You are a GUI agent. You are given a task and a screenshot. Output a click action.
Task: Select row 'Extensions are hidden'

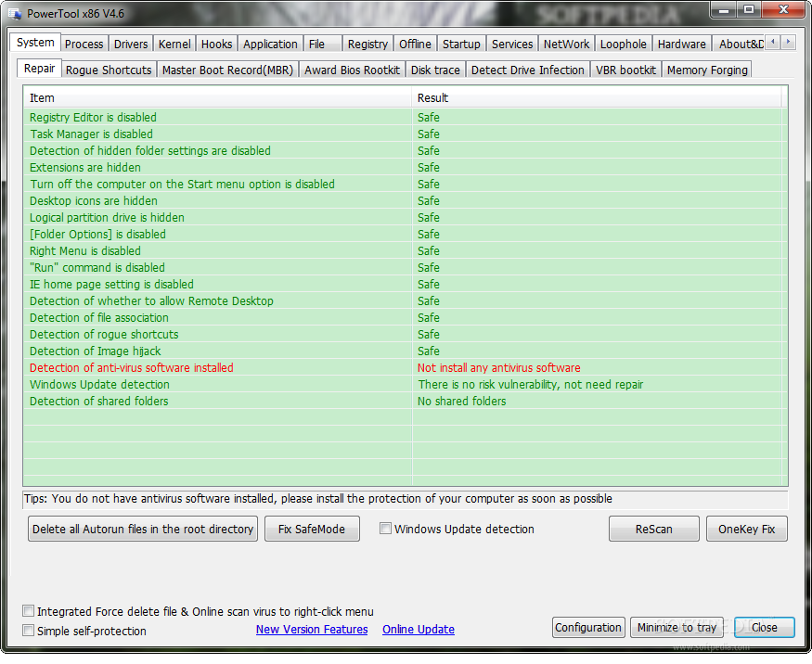click(x=403, y=167)
